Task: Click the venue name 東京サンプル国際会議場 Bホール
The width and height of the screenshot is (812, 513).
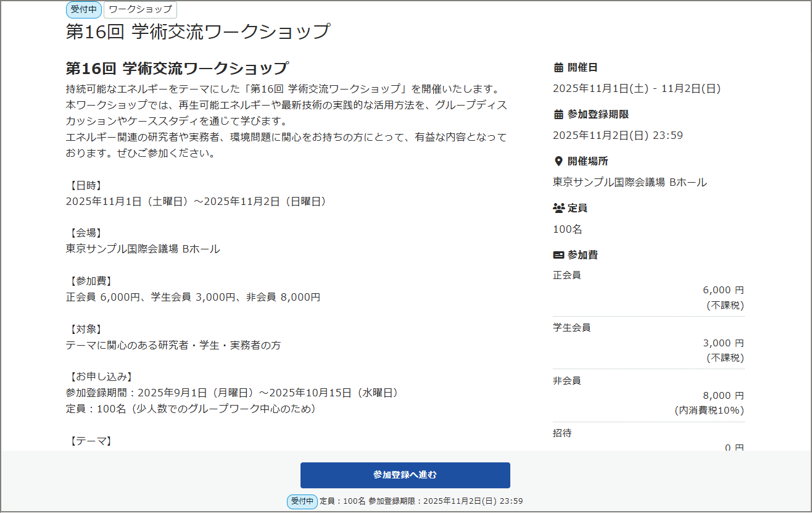Action: 631,182
